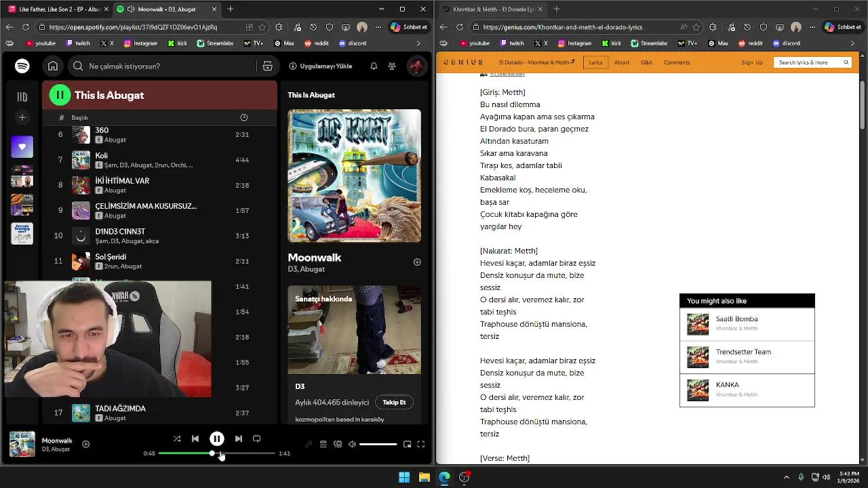This screenshot has height=488, width=868.
Task: Open Windows Start button
Action: (404, 477)
